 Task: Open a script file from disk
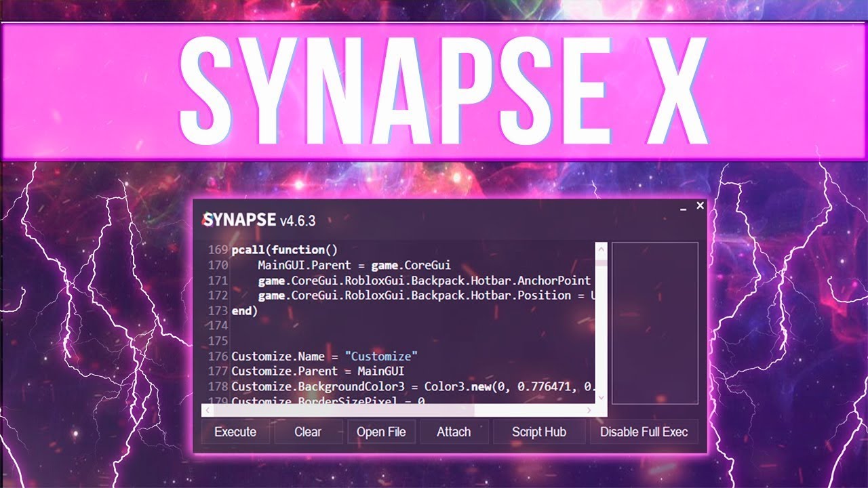[382, 431]
